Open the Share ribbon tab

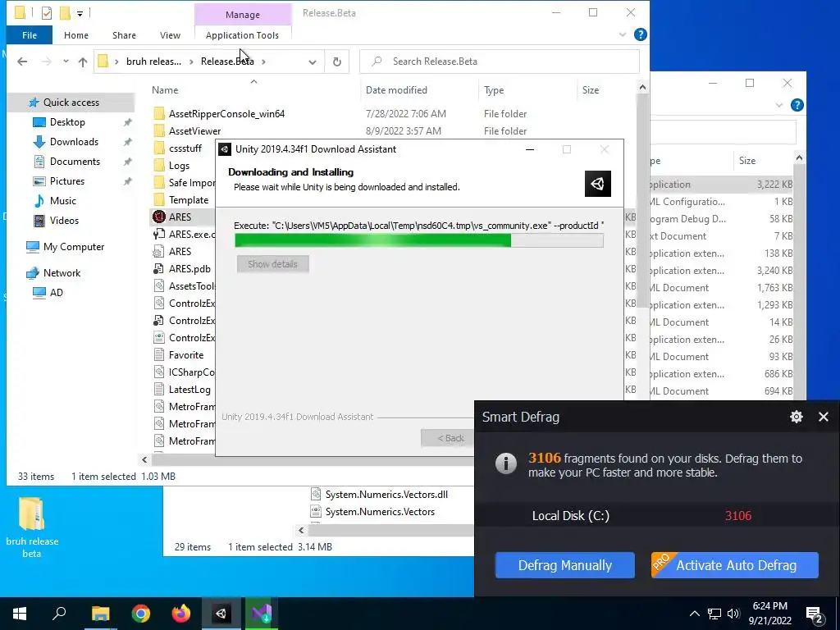click(x=124, y=35)
